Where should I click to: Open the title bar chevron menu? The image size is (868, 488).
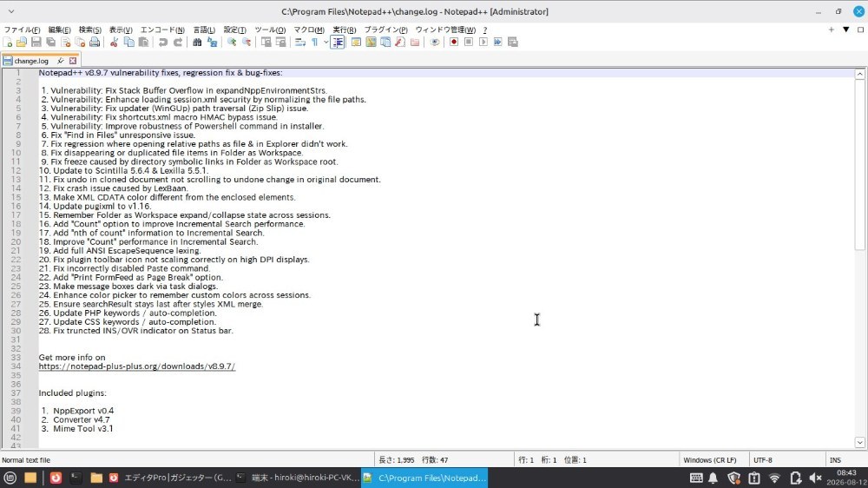tap(11, 11)
